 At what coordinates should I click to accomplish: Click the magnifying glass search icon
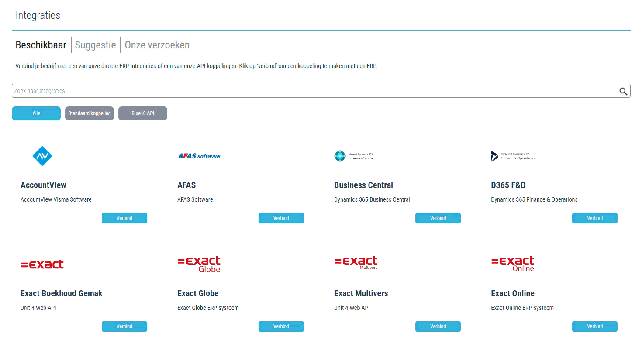(x=623, y=91)
